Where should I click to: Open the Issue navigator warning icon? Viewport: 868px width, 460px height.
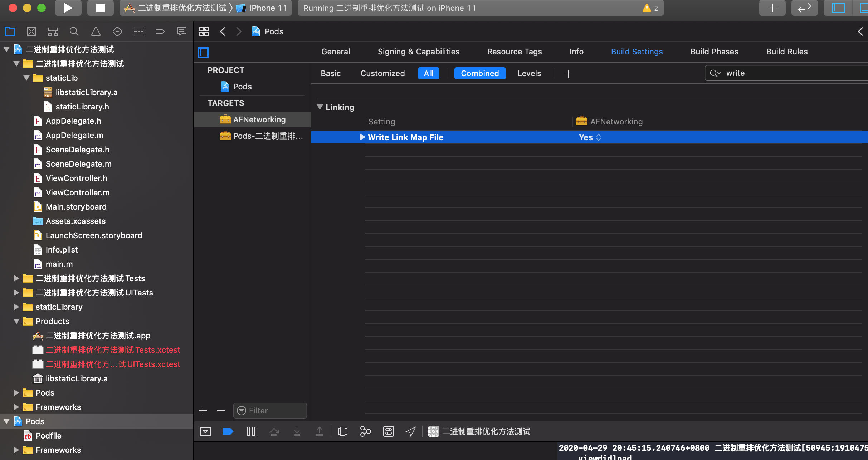click(96, 31)
